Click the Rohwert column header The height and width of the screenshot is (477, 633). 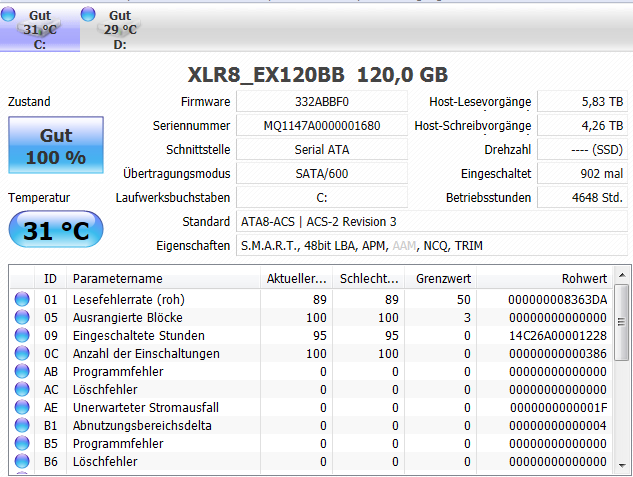click(x=545, y=278)
